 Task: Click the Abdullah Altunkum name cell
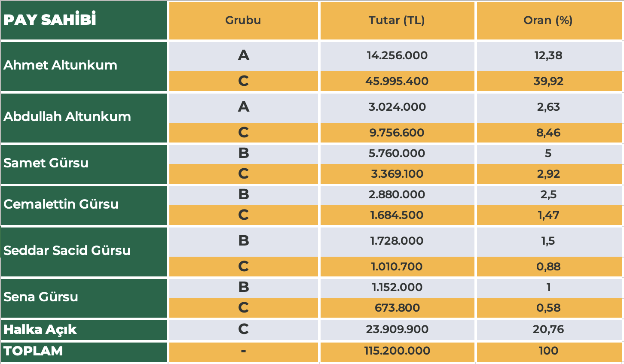tap(84, 118)
